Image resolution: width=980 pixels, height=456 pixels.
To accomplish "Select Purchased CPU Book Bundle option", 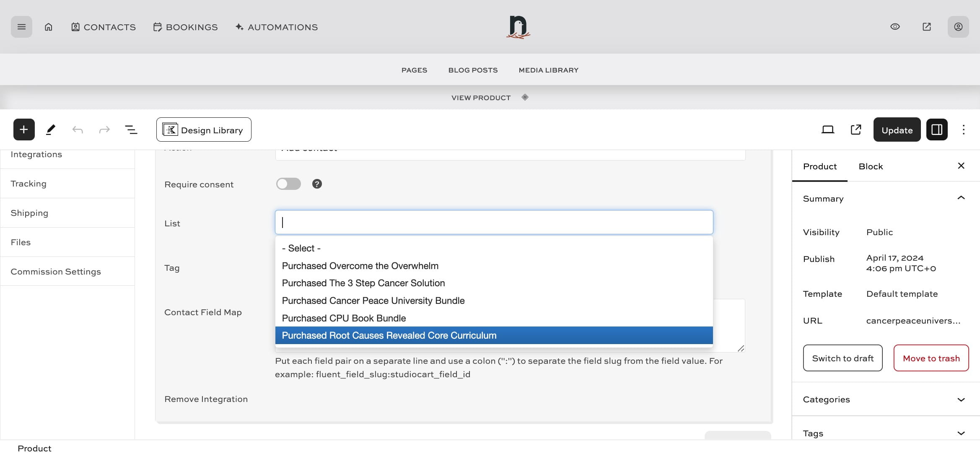I will (344, 318).
